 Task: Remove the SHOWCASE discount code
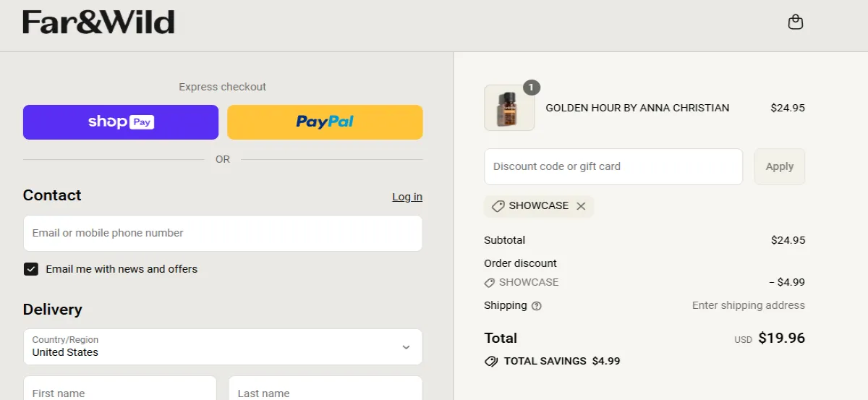581,206
